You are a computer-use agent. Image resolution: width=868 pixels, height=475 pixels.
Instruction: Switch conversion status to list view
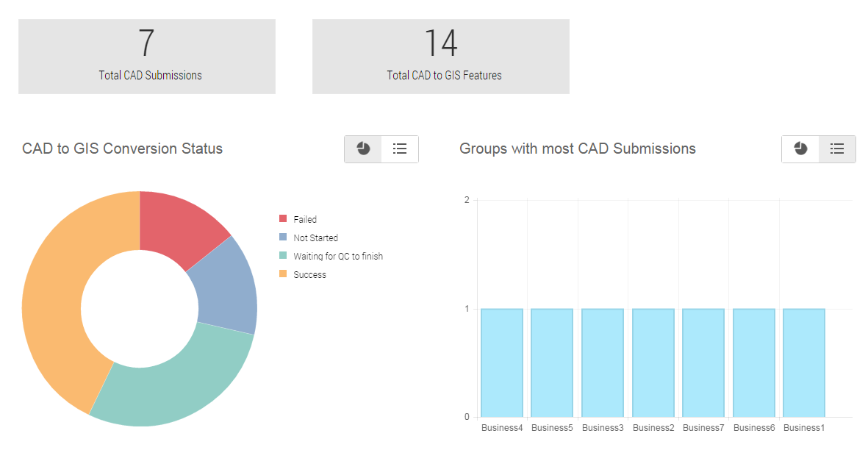(x=400, y=149)
